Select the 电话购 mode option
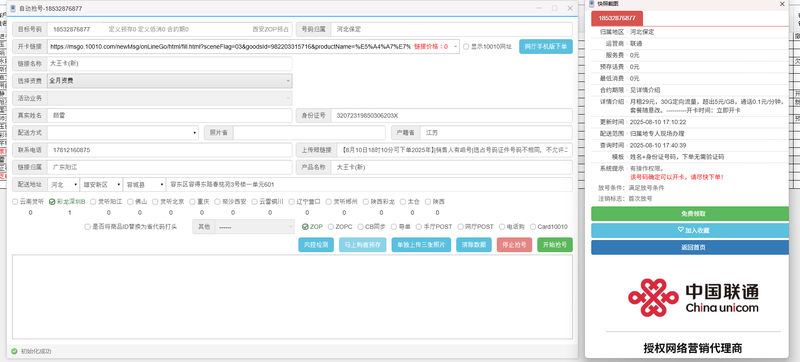This screenshot has height=362, width=800. click(x=502, y=226)
